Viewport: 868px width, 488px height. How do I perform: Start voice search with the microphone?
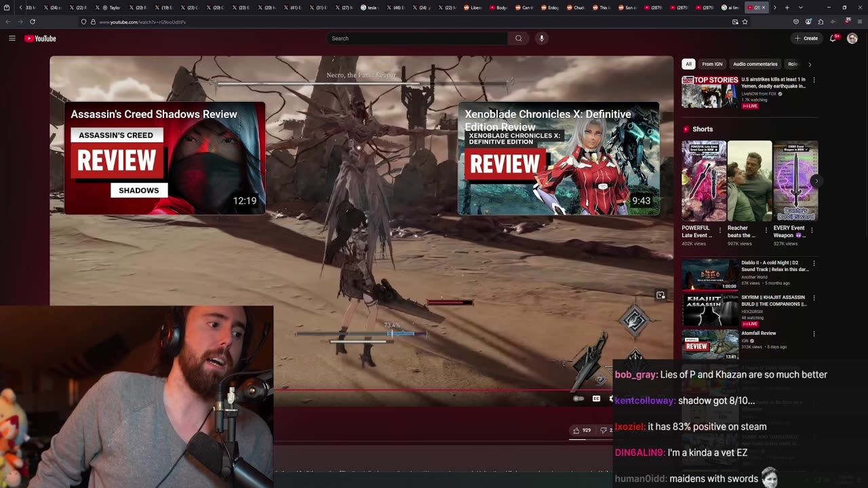(541, 39)
